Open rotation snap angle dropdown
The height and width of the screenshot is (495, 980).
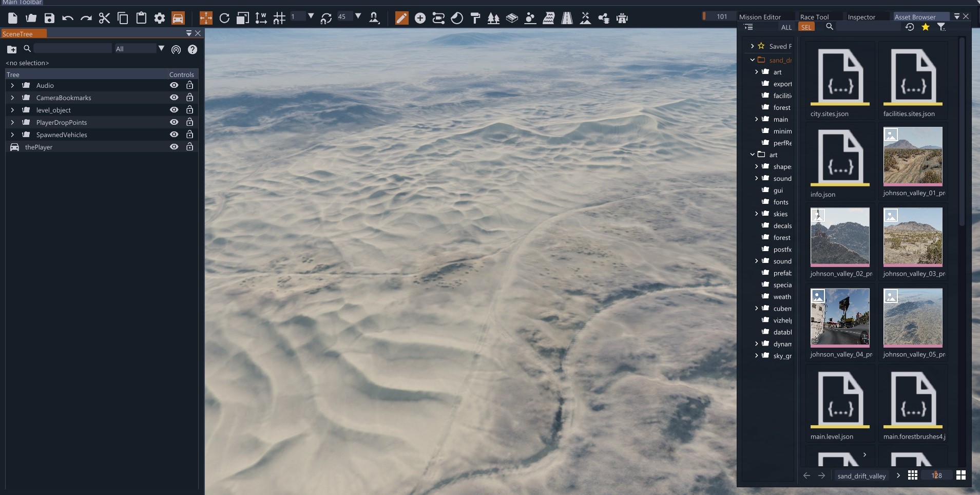[358, 16]
